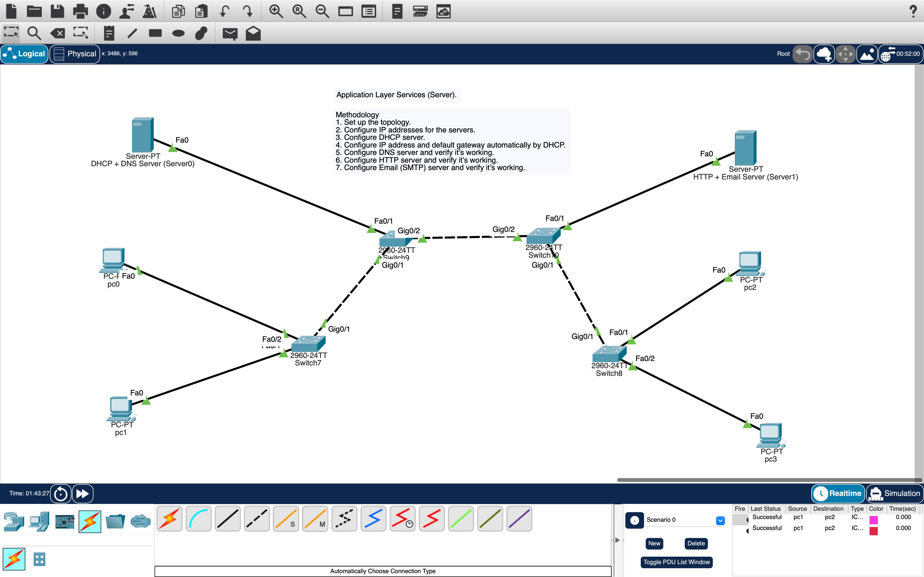Switch to Simulation mode

tap(895, 493)
